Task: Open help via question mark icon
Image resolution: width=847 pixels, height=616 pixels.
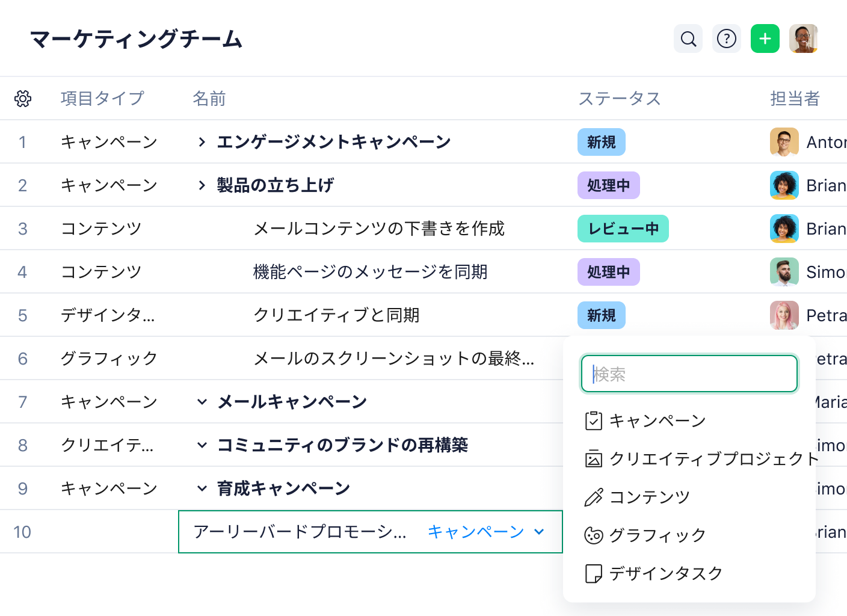Action: (x=727, y=39)
